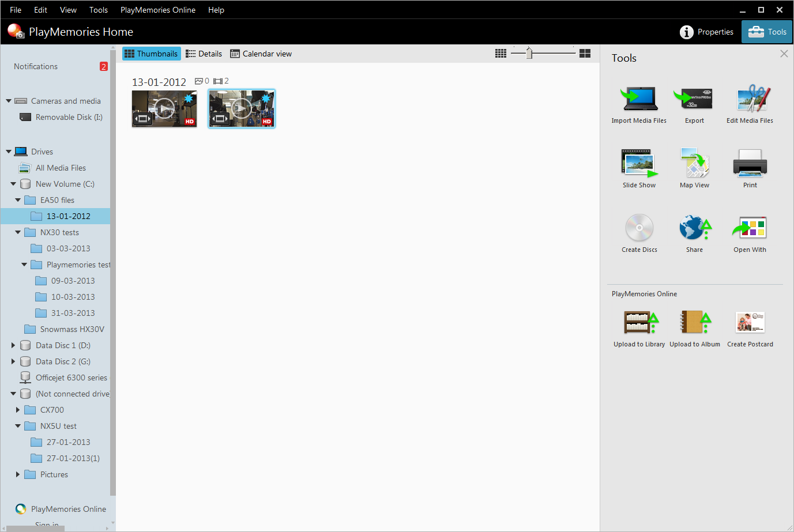Viewport: 794px width, 532px height.
Task: Click the large thumbnails grid icon
Action: click(585, 53)
